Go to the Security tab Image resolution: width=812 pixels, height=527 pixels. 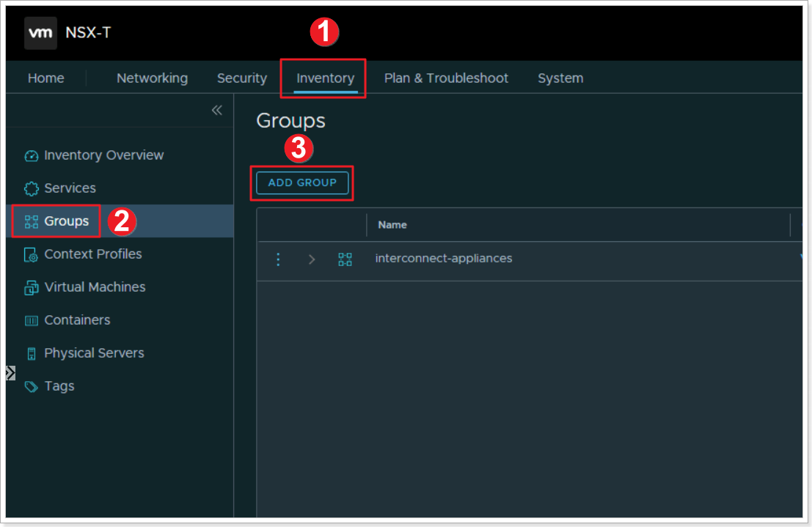(x=242, y=78)
